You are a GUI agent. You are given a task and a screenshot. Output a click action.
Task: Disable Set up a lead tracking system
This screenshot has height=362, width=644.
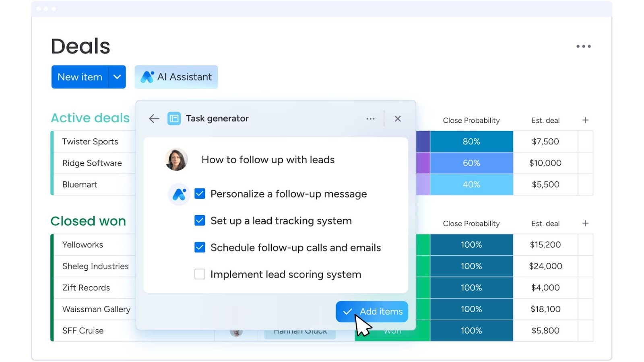pyautogui.click(x=200, y=220)
